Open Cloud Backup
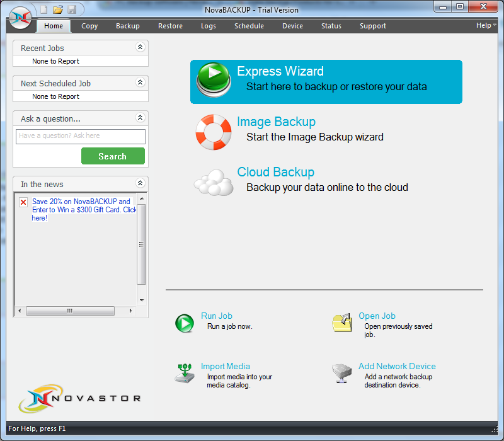This screenshot has height=441, width=504. (x=275, y=171)
